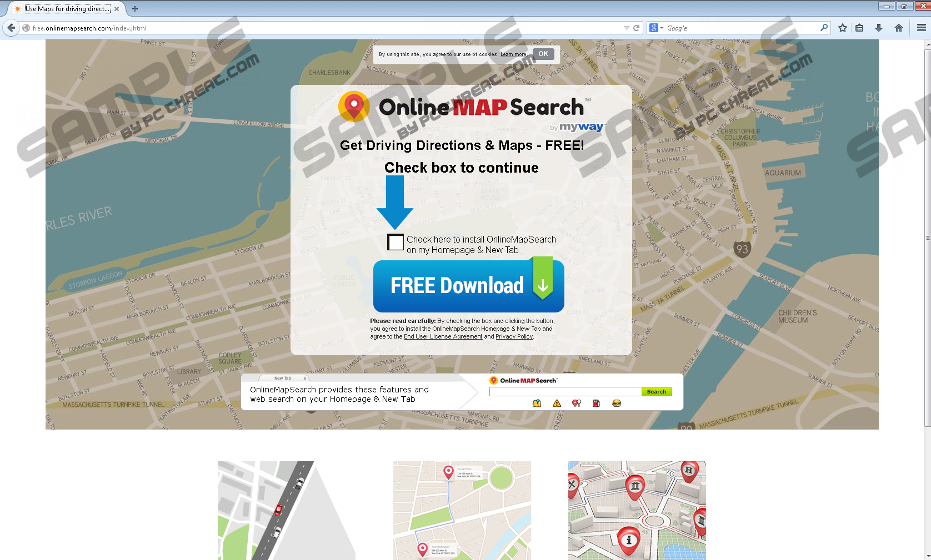Click the traffic warning triangle icon
The height and width of the screenshot is (560, 931).
click(557, 403)
